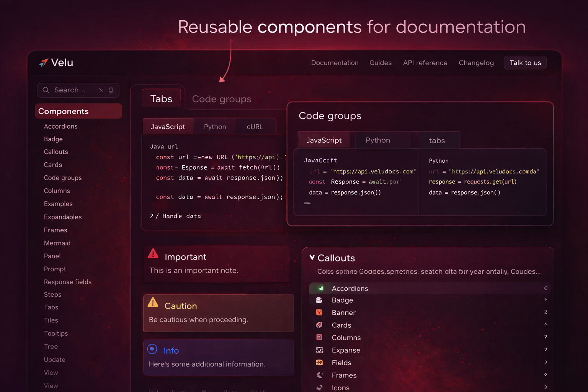Click the yellow Caution warning icon
Image resolution: width=588 pixels, height=392 pixels.
coord(153,302)
